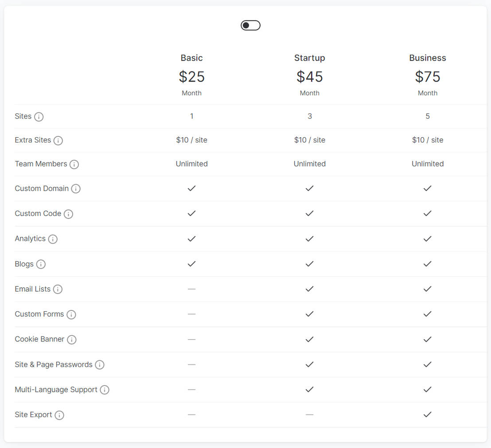Click the Site & Page Passwords label
This screenshot has width=491, height=448.
54,364
